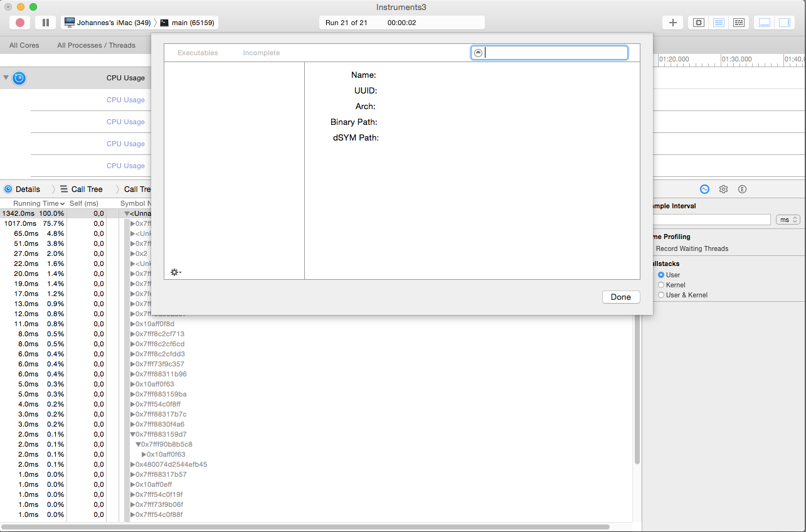Expand the 0x7fff8c2cf713 row
Screen dimensions: 806x532
(x=132, y=334)
